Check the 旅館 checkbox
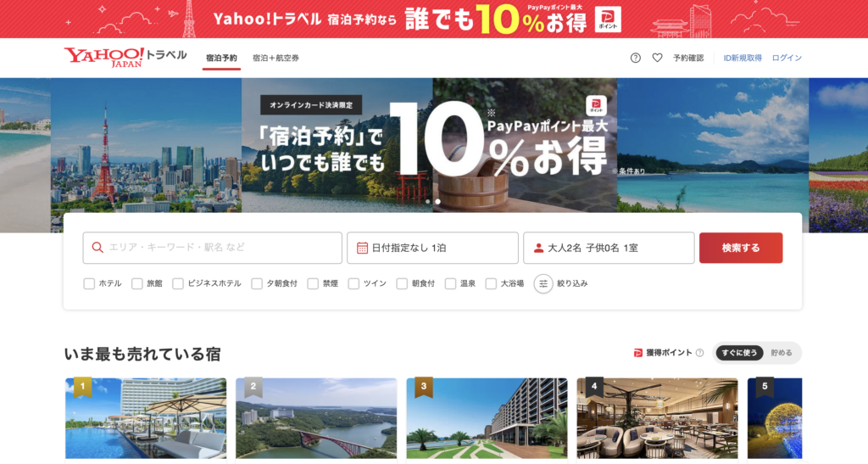The width and height of the screenshot is (868, 464). pos(136,283)
